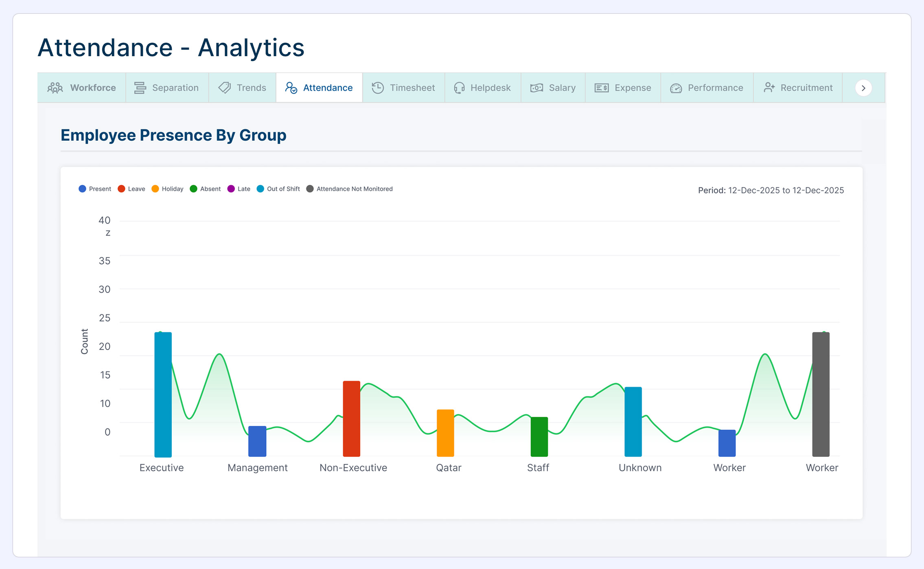924x569 pixels.
Task: Expand more tabs with right chevron
Action: coord(863,88)
